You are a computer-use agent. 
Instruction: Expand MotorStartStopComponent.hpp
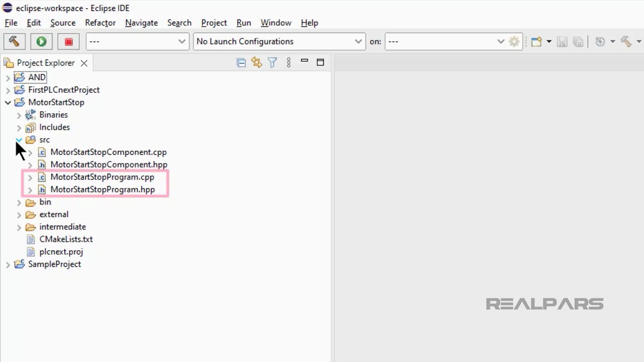(30, 165)
